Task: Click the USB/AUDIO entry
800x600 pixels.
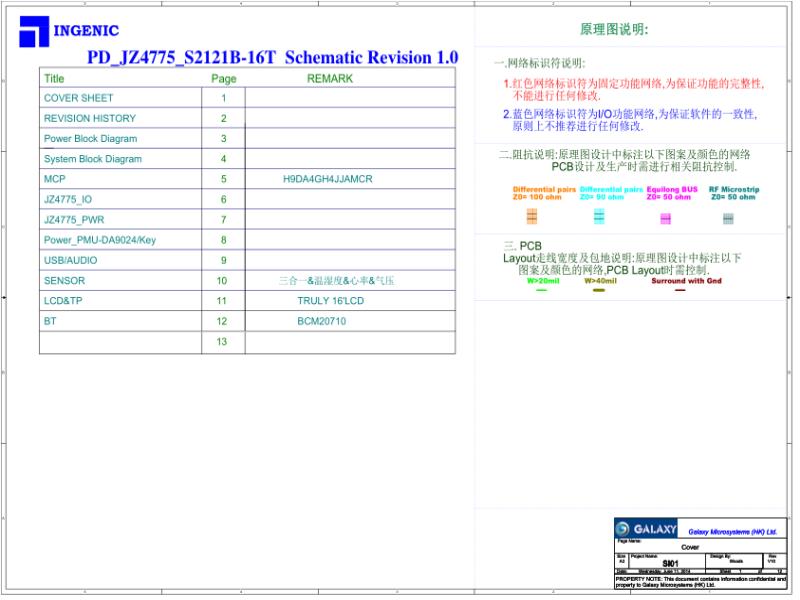Action: pos(70,260)
